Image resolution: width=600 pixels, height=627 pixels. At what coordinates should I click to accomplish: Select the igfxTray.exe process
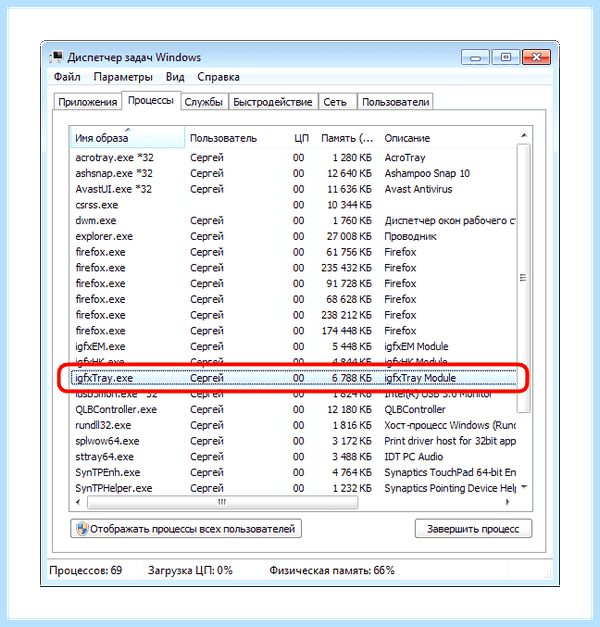(293, 378)
